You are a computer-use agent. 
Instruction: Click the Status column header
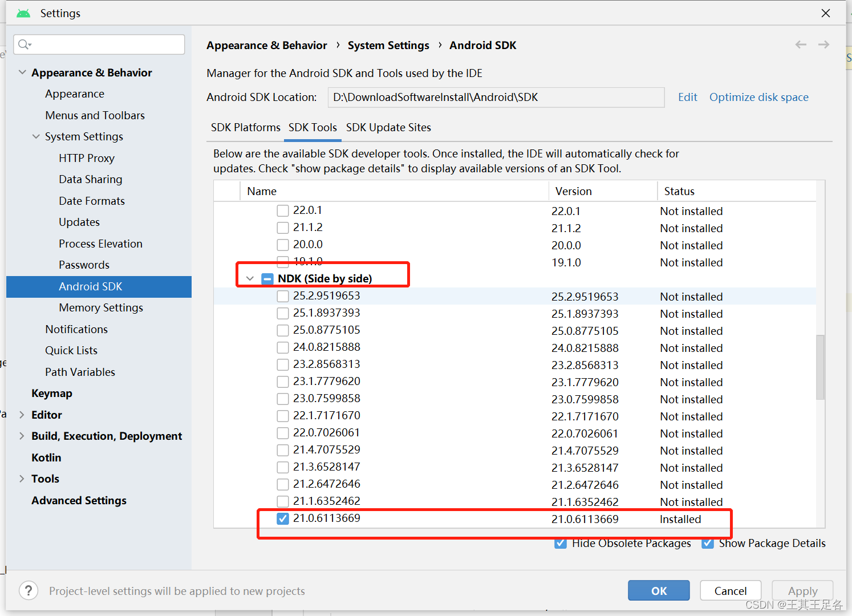737,191
